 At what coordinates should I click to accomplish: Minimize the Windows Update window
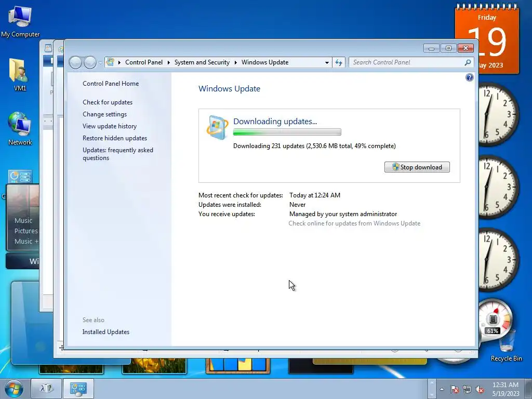(431, 48)
